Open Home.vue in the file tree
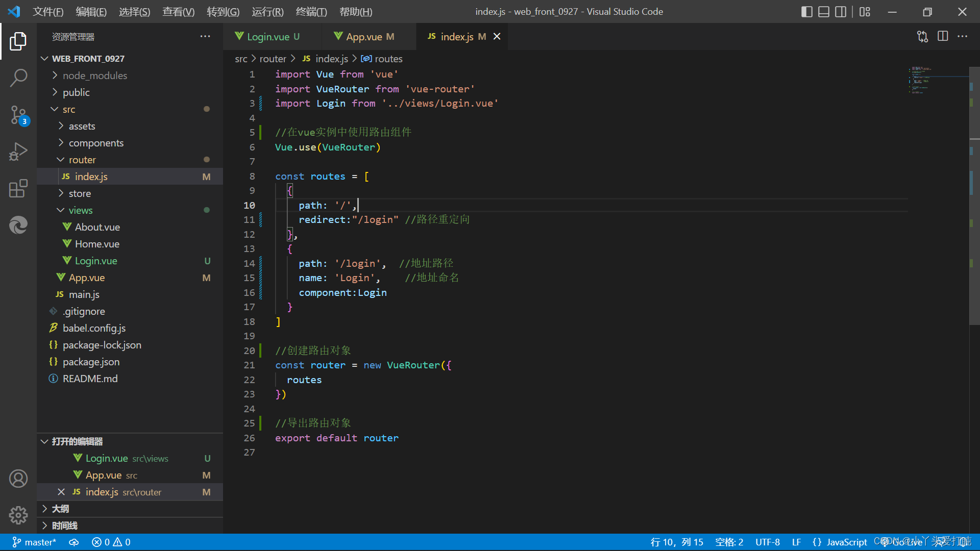This screenshot has width=980, height=551. (x=97, y=244)
